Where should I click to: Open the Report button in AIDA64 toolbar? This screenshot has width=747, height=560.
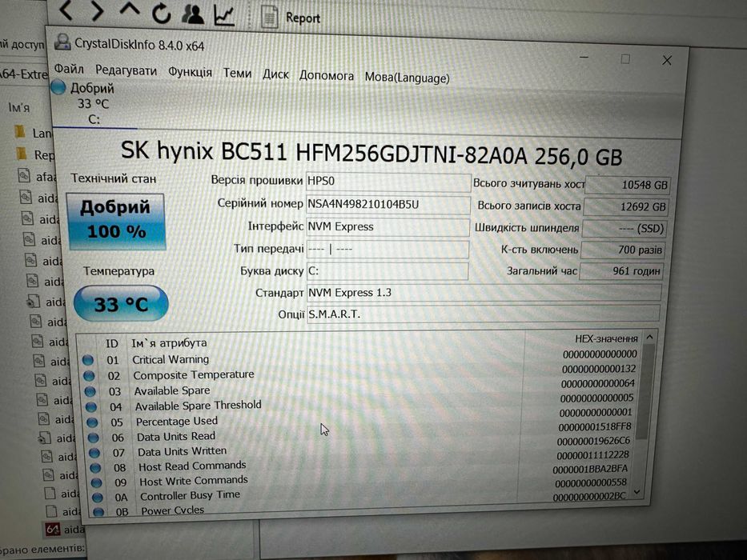291,17
